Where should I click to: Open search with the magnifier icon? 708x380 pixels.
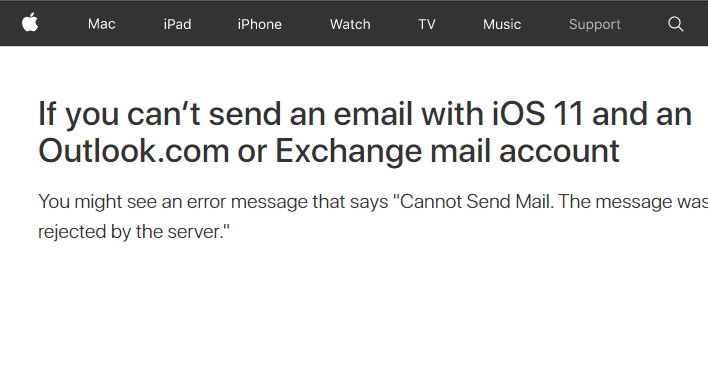pyautogui.click(x=675, y=24)
